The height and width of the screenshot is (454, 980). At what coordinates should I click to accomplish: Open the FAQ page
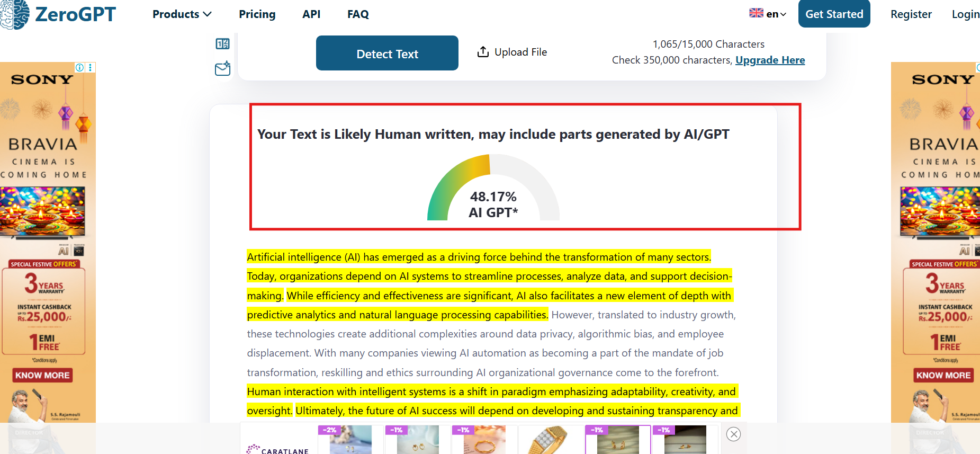point(358,14)
